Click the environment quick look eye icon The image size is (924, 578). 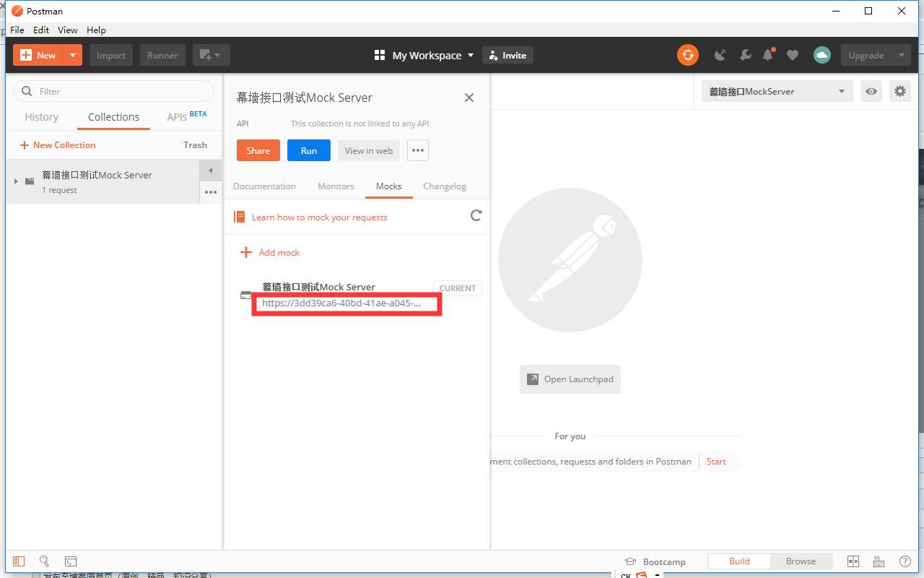(871, 92)
